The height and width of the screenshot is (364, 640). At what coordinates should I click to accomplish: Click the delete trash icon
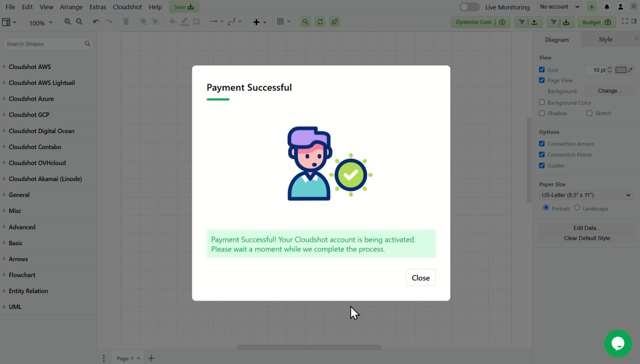coord(126,22)
